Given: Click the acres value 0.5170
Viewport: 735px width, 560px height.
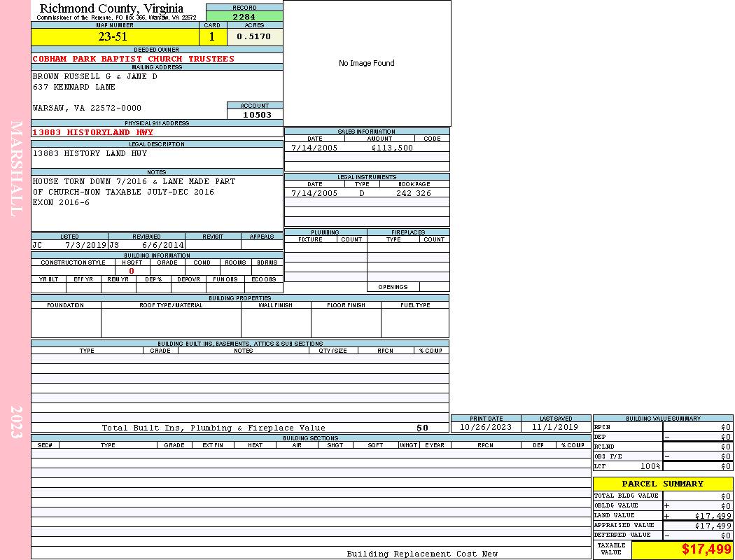Looking at the screenshot, I should (254, 37).
